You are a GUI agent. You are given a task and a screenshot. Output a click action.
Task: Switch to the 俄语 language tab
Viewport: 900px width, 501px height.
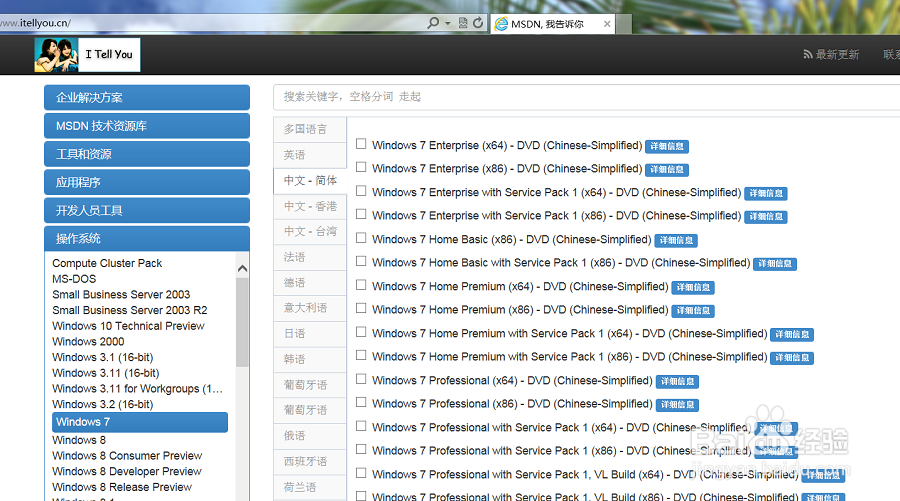click(x=310, y=436)
